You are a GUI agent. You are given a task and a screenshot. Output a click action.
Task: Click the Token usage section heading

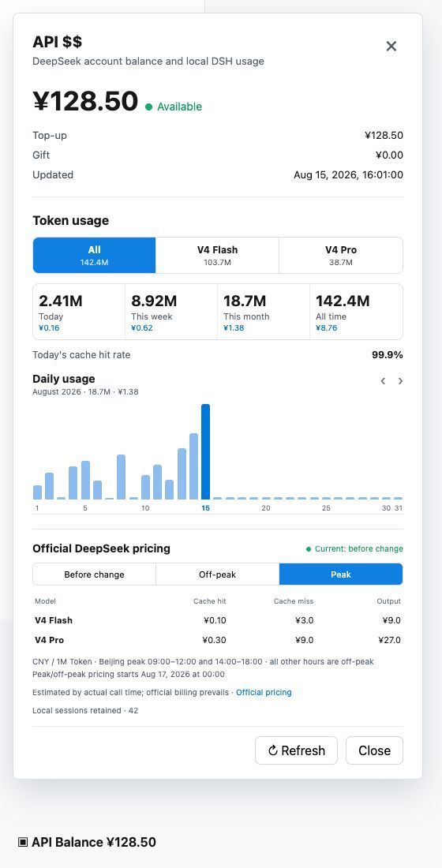point(70,221)
